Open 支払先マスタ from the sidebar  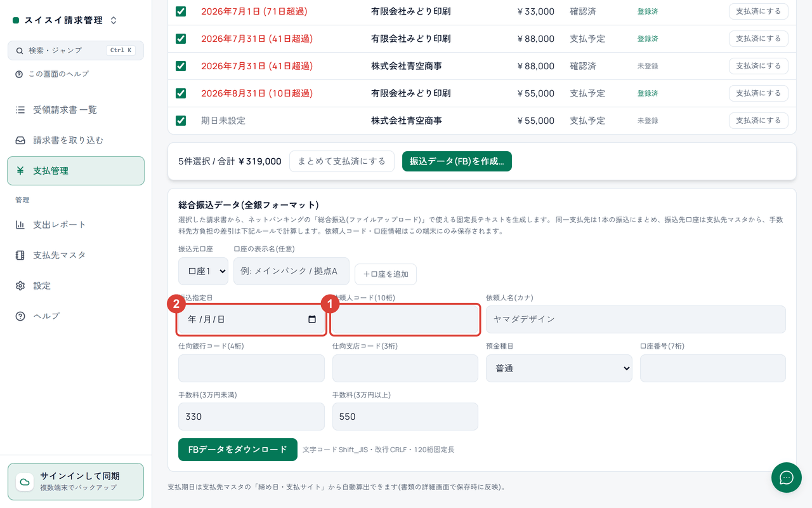pos(75,255)
